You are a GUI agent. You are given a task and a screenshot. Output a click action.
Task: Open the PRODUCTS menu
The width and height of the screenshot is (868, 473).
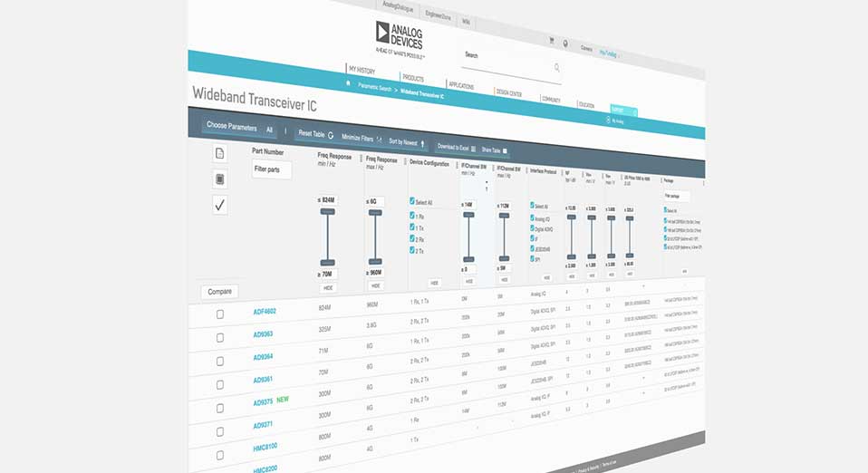coord(413,78)
